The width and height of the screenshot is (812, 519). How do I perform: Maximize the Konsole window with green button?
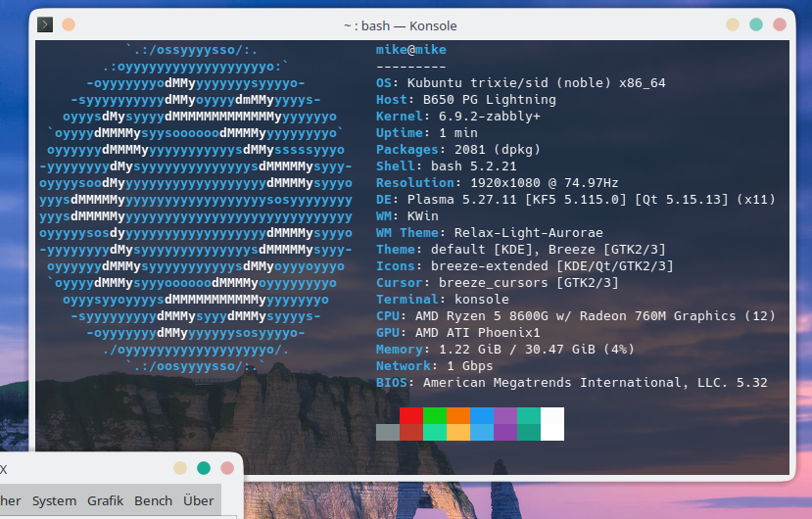click(756, 24)
